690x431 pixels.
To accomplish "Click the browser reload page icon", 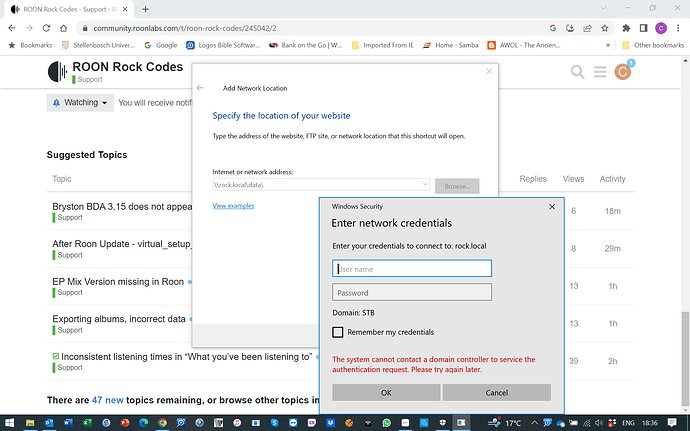I will [49, 28].
